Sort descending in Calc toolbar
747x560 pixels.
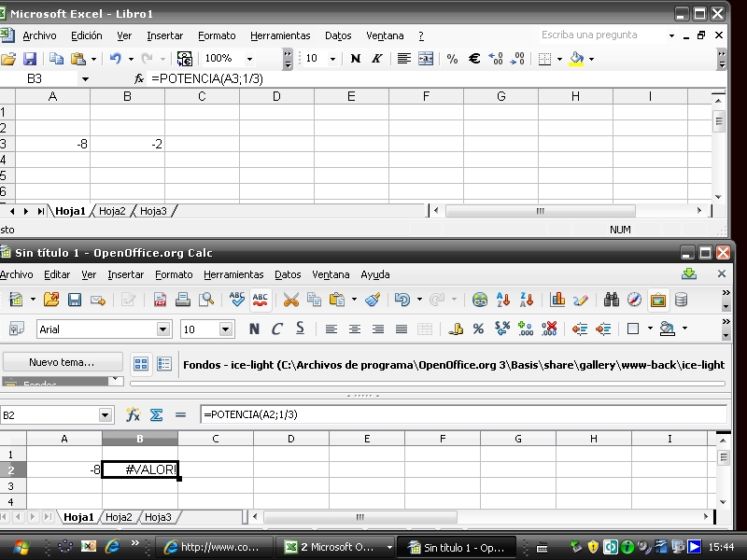(x=527, y=300)
